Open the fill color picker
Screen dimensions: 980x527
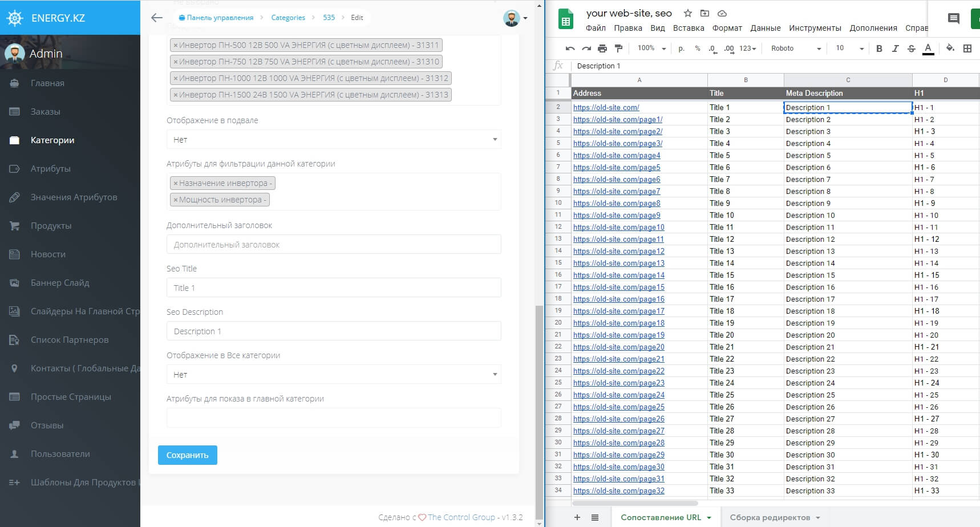click(x=950, y=48)
